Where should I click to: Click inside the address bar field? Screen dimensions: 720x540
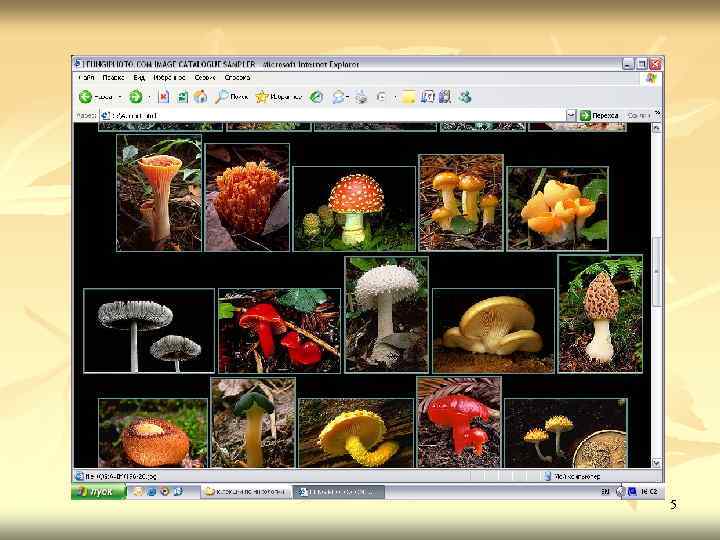pyautogui.click(x=337, y=115)
